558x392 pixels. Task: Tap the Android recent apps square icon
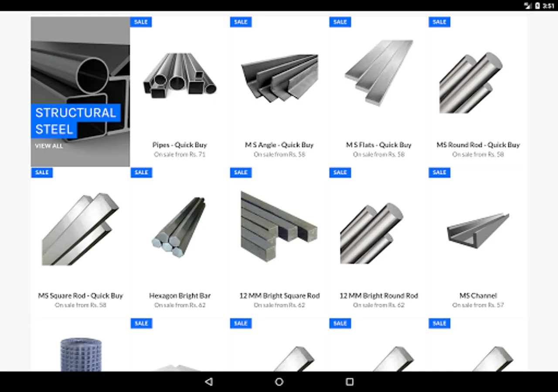pyautogui.click(x=349, y=382)
